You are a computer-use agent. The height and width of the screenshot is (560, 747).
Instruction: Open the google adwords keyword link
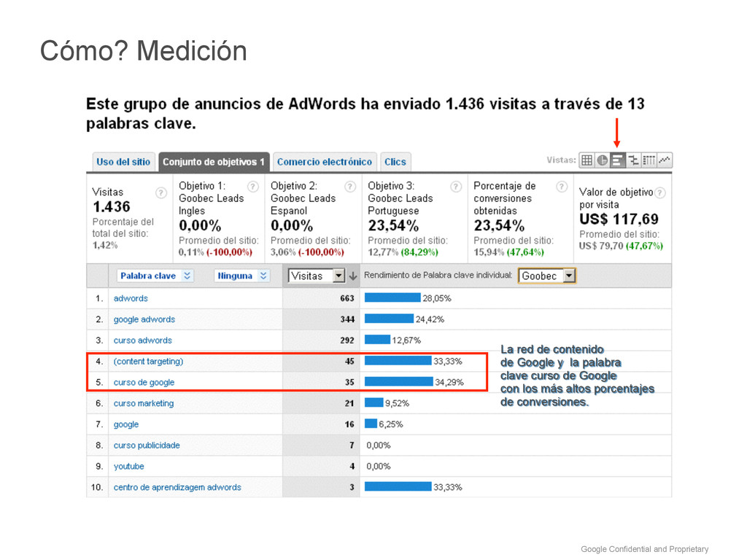(x=144, y=319)
